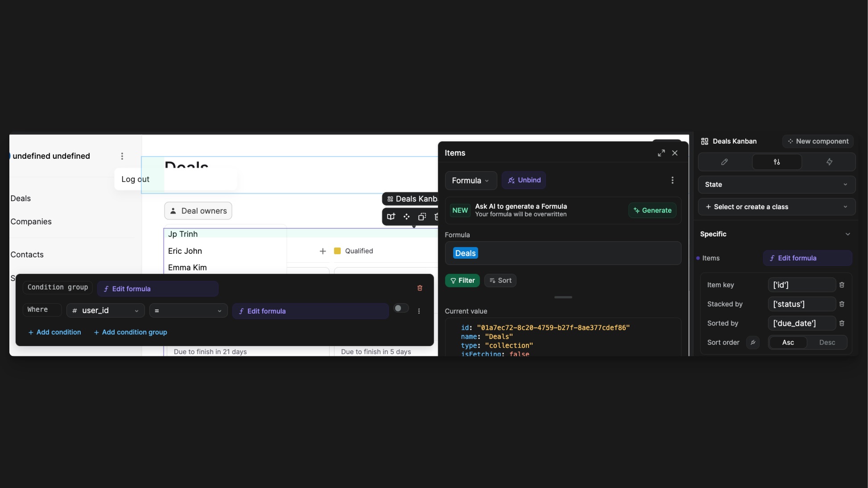Open the Formula type dropdown
This screenshot has height=488, width=868.
click(470, 180)
